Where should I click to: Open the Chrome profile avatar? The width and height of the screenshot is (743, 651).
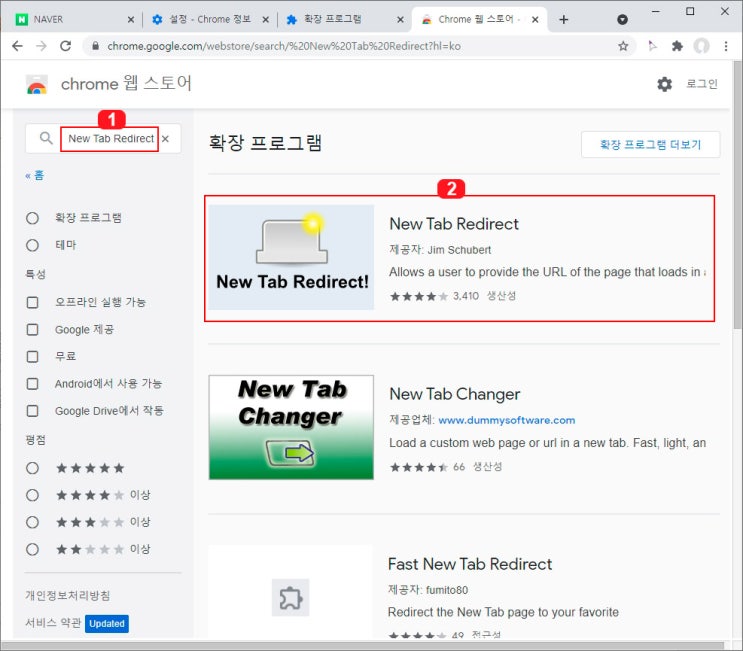[x=701, y=46]
